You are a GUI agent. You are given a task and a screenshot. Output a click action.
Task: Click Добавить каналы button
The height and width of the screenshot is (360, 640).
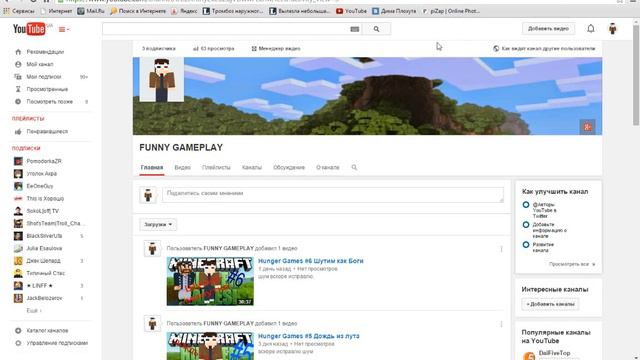[550, 304]
